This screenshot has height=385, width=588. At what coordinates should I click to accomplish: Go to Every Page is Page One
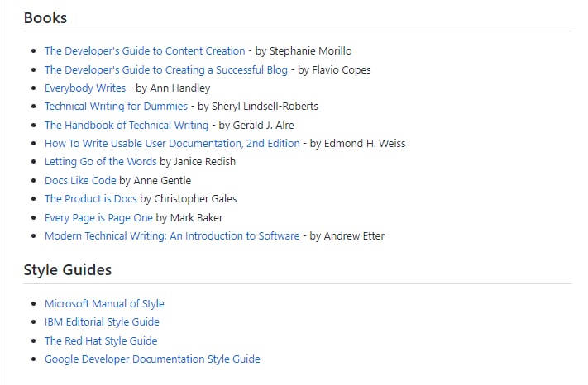98,217
